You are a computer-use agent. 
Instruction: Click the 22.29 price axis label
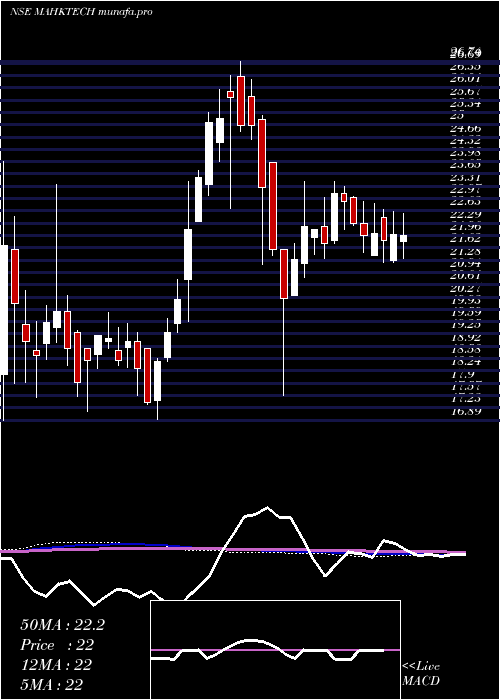click(466, 215)
